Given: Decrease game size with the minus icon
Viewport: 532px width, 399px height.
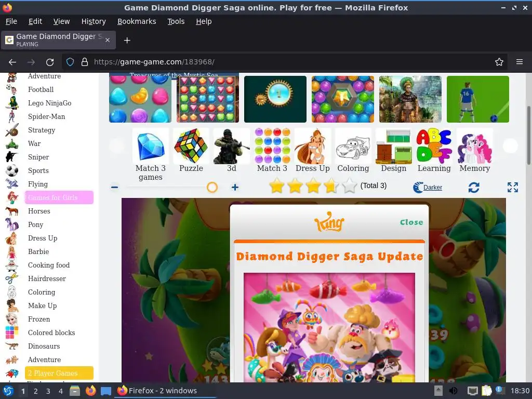Looking at the screenshot, I should [x=115, y=187].
